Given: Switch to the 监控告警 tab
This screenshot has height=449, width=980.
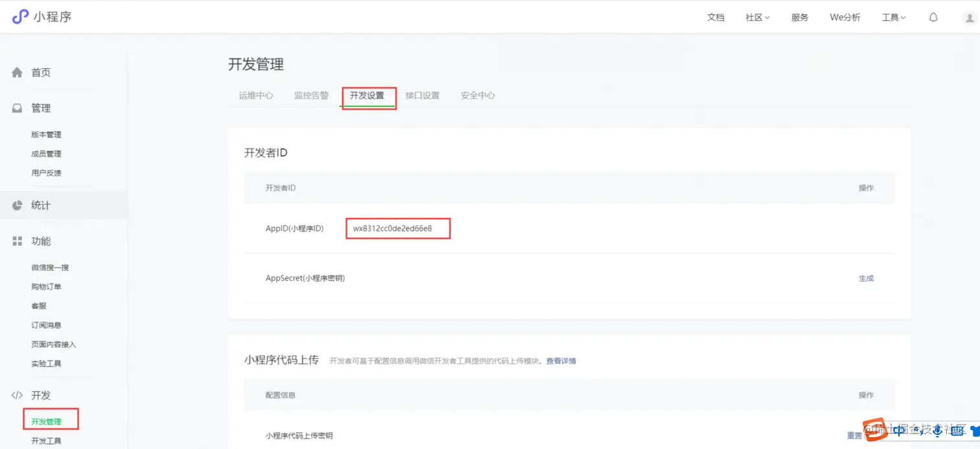Looking at the screenshot, I should pos(312,95).
